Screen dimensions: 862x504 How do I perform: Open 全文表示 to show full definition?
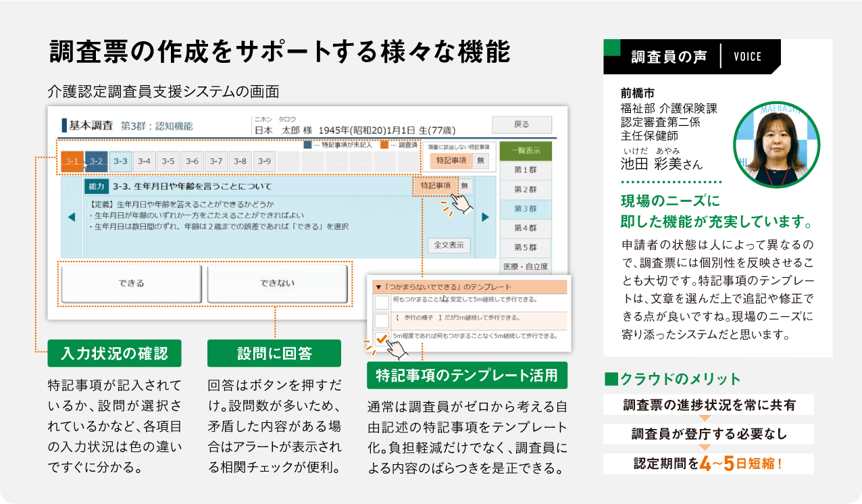tap(449, 245)
